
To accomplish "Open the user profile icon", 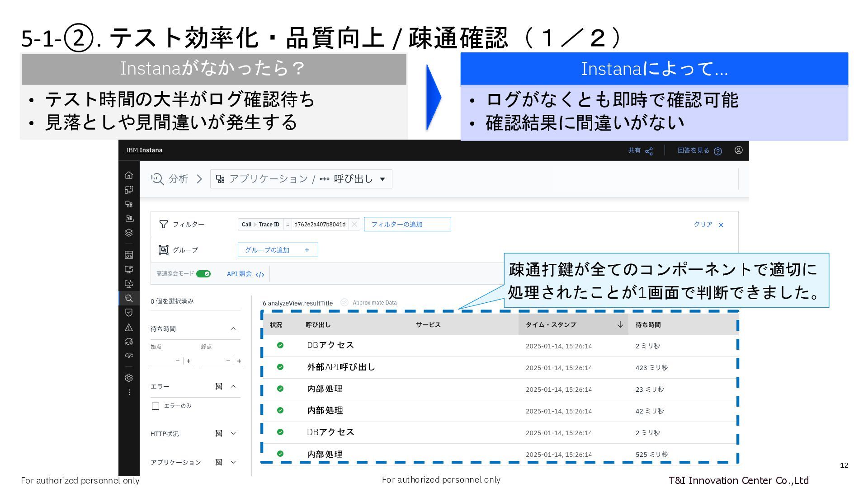I will (x=738, y=150).
